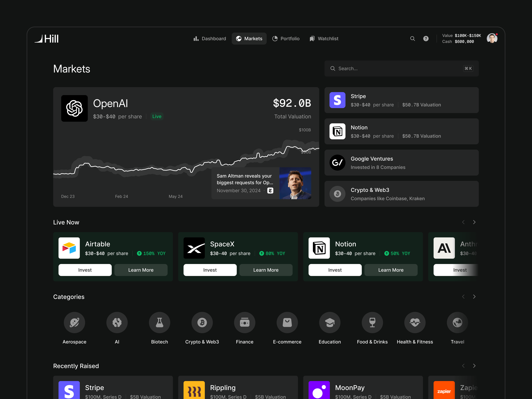Pick the Health & Fitness category icon
The image size is (532, 399).
tap(415, 323)
